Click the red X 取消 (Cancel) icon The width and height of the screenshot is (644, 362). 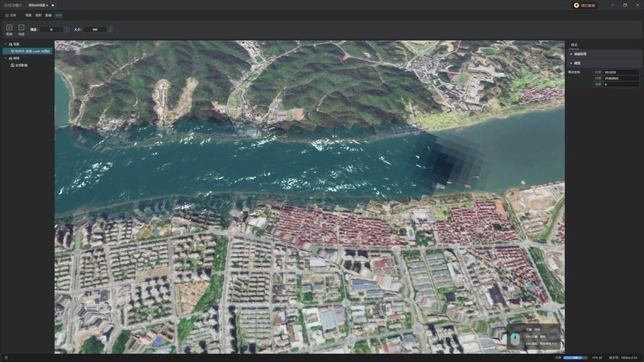[9, 27]
